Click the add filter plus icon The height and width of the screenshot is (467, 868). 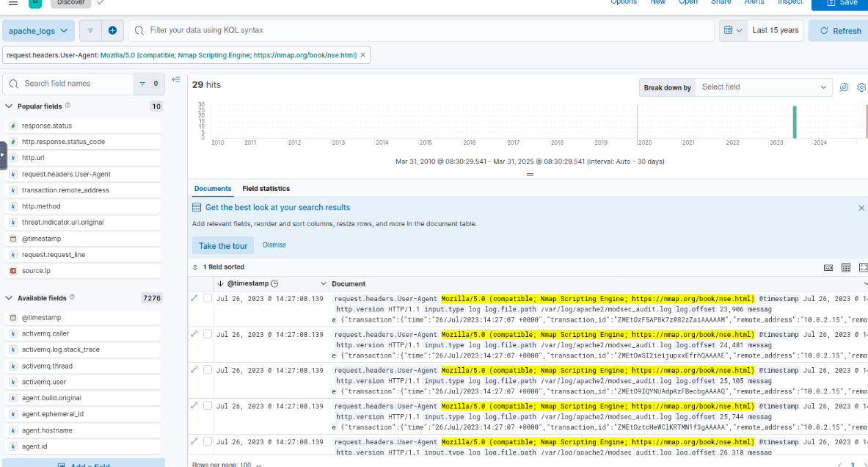click(x=112, y=31)
